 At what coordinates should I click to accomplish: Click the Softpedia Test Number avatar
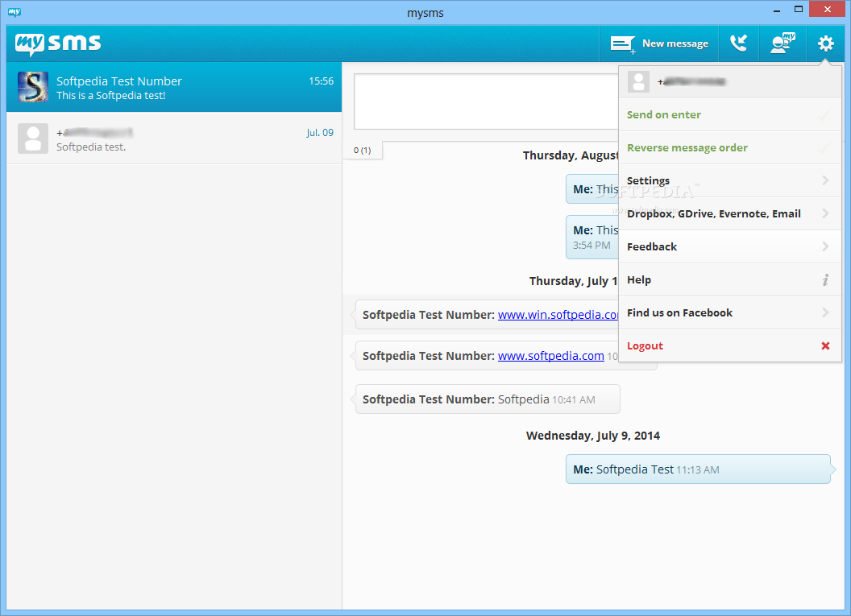click(32, 87)
